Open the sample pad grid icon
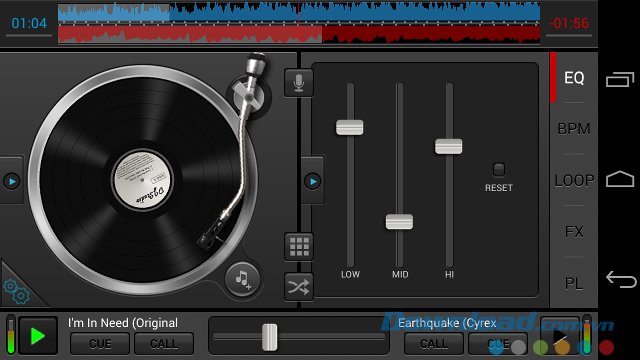The image size is (640, 360). pos(299,247)
